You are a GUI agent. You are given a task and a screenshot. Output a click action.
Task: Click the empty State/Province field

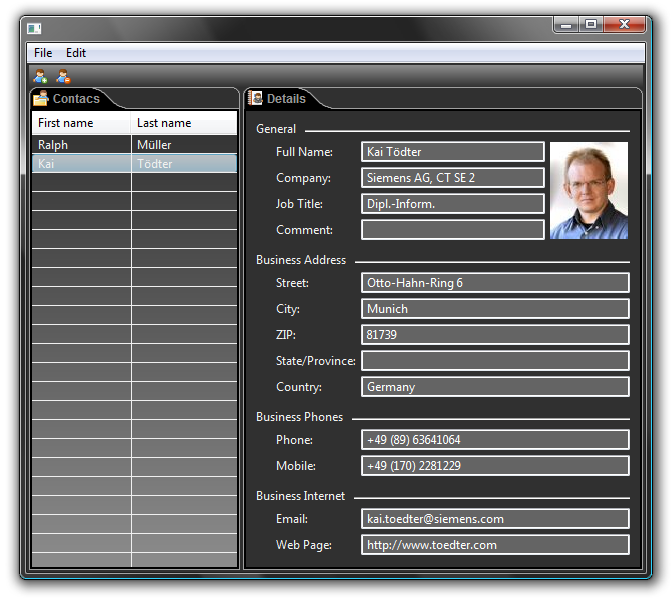pos(495,361)
